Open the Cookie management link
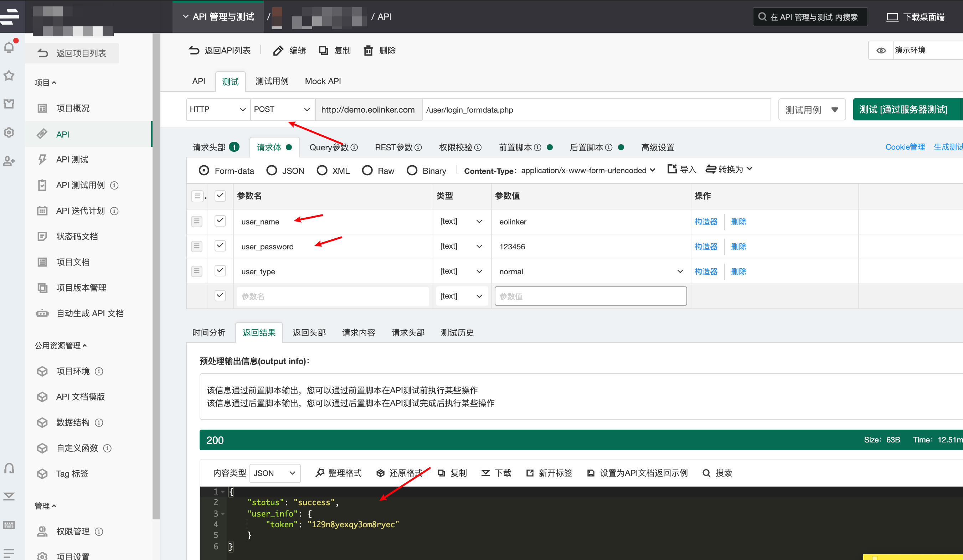The width and height of the screenshot is (963, 560). pos(905,147)
